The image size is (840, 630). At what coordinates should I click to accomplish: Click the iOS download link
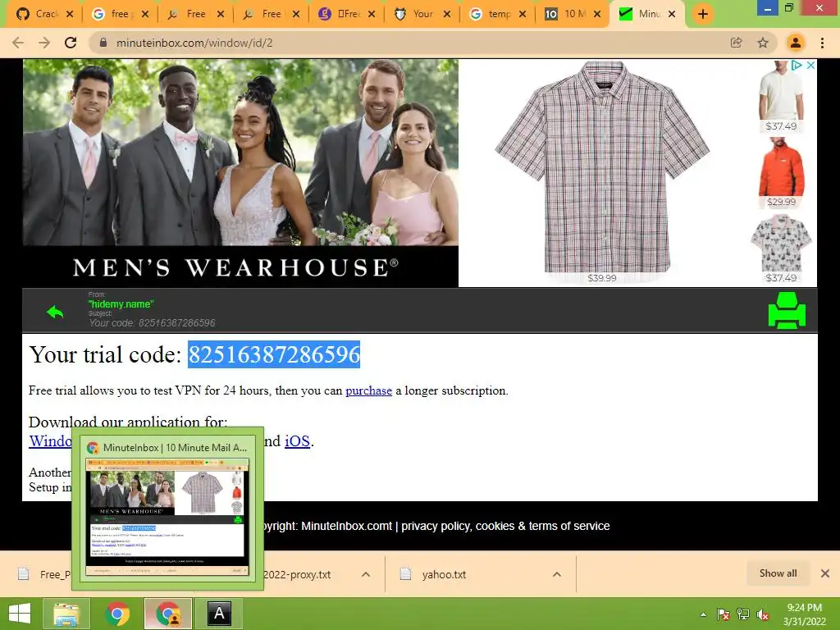pyautogui.click(x=297, y=441)
